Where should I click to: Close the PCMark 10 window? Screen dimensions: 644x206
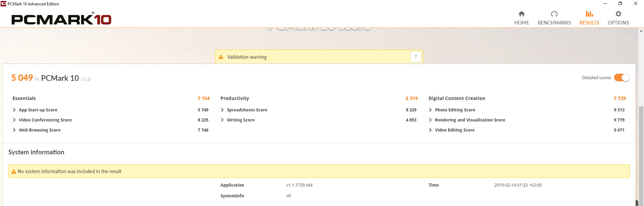click(x=636, y=4)
